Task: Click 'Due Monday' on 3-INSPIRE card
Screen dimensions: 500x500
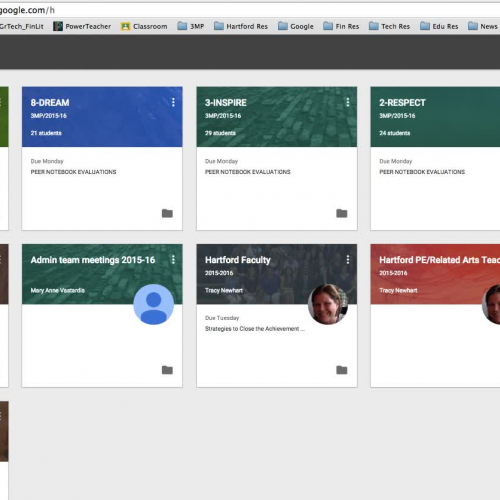Action: (x=221, y=161)
